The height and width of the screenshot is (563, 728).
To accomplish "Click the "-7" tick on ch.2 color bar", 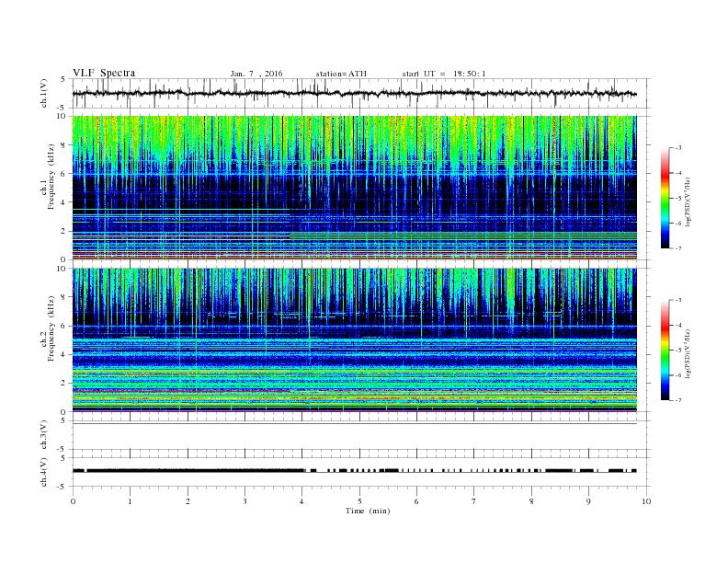I will (x=678, y=400).
